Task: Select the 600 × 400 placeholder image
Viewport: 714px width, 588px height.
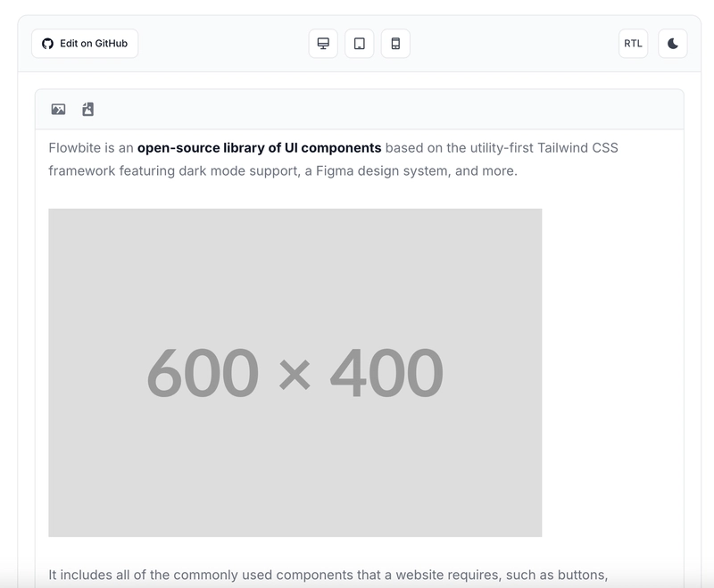Action: [x=295, y=373]
